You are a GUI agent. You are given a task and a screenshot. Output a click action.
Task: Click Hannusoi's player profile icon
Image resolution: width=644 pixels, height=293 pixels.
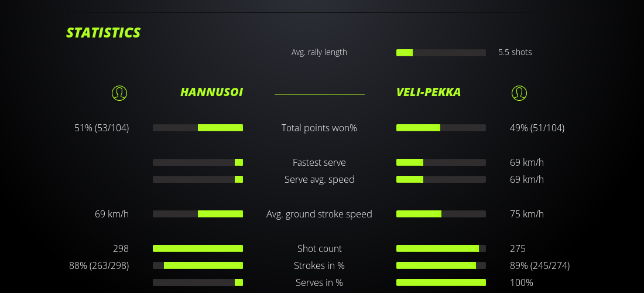pyautogui.click(x=119, y=93)
